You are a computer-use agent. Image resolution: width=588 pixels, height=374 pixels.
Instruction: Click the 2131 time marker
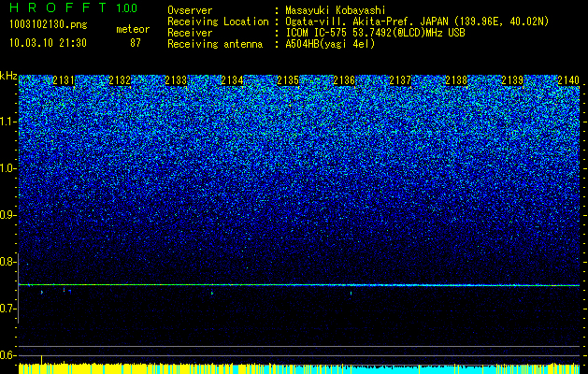click(x=64, y=80)
